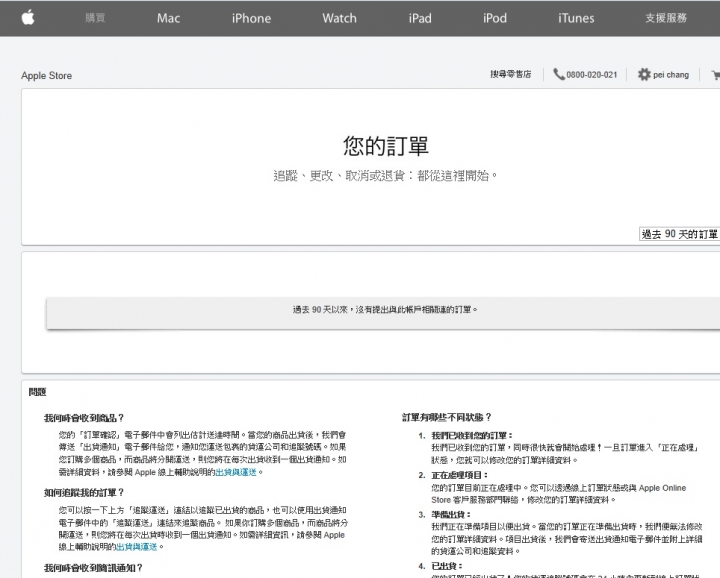Viewport: 720px width, 578px height.
Task: Go to the iPhone section
Action: (x=251, y=18)
